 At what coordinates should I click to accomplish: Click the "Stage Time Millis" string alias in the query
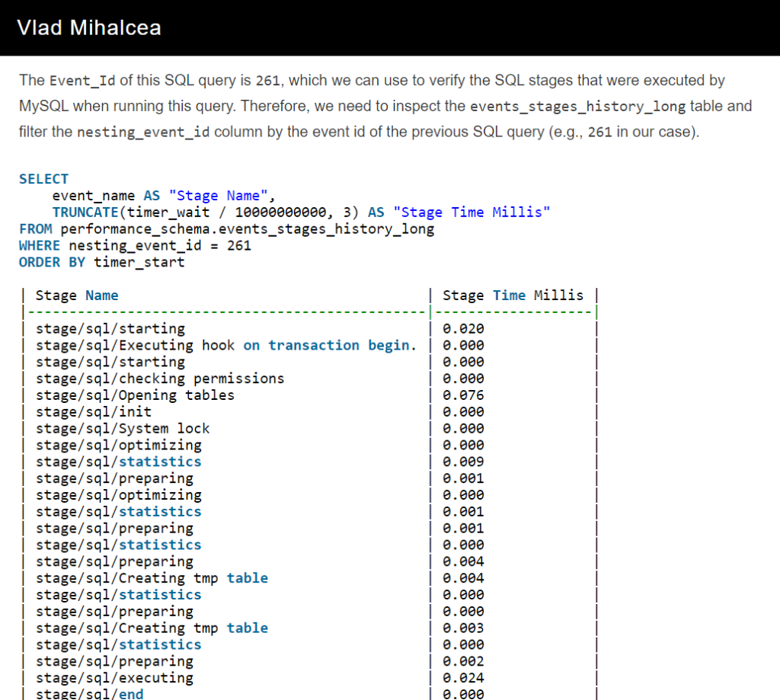(x=471, y=212)
